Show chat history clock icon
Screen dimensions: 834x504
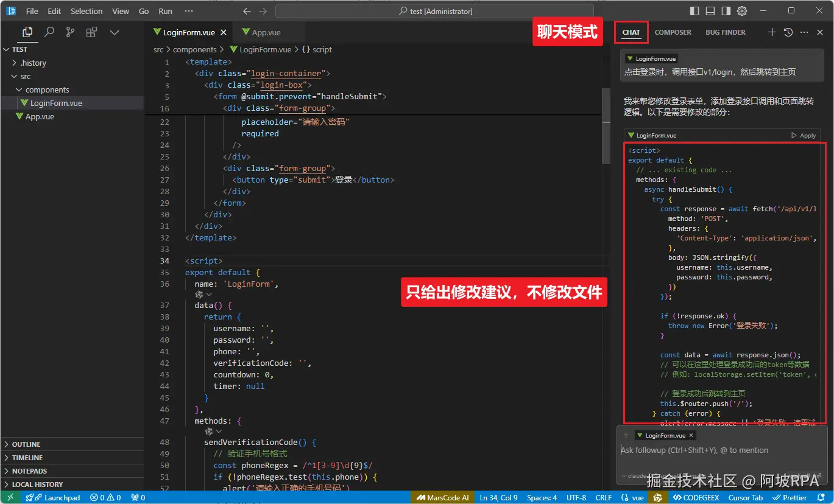(x=788, y=32)
